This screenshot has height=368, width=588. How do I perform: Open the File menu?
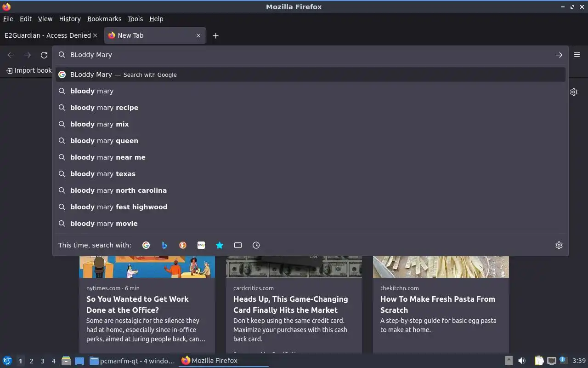(x=8, y=19)
